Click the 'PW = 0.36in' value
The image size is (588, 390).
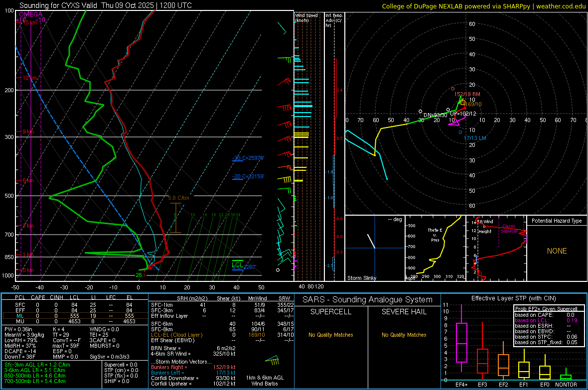(x=18, y=329)
